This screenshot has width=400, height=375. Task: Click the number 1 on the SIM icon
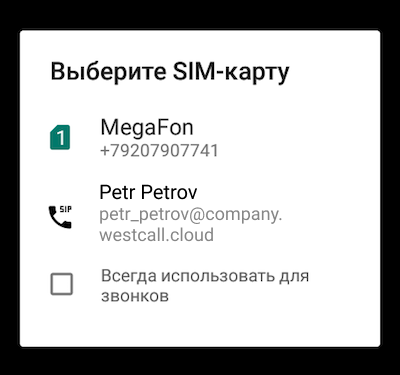(61, 138)
